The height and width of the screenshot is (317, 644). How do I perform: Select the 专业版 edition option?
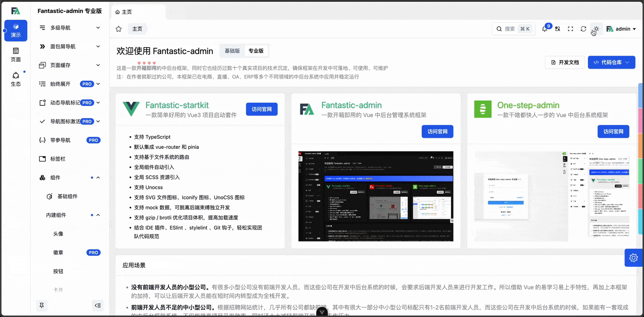[x=256, y=51]
